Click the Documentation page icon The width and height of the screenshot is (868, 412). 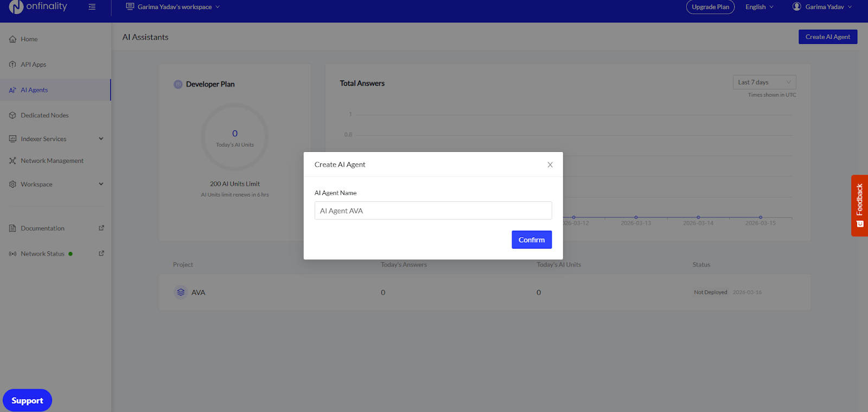[x=12, y=229]
